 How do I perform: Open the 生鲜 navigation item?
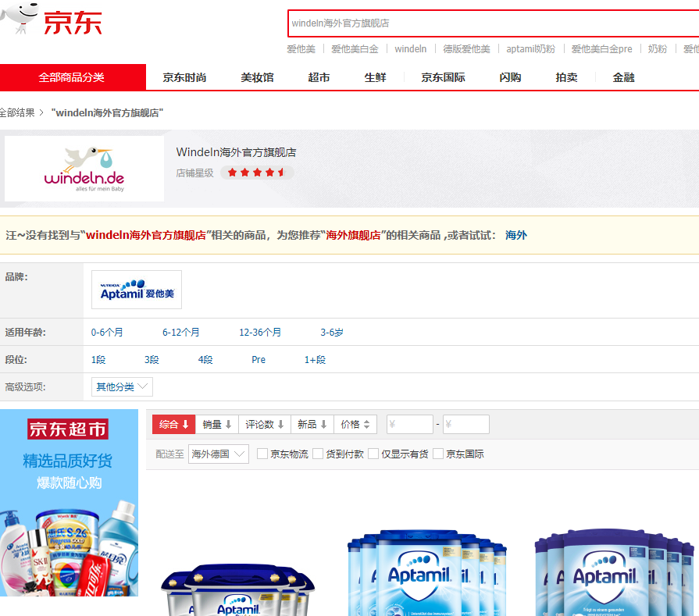coord(375,77)
